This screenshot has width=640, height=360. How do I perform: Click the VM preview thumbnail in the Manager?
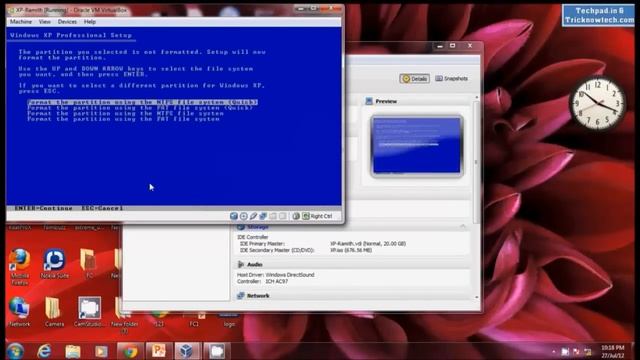[x=417, y=146]
